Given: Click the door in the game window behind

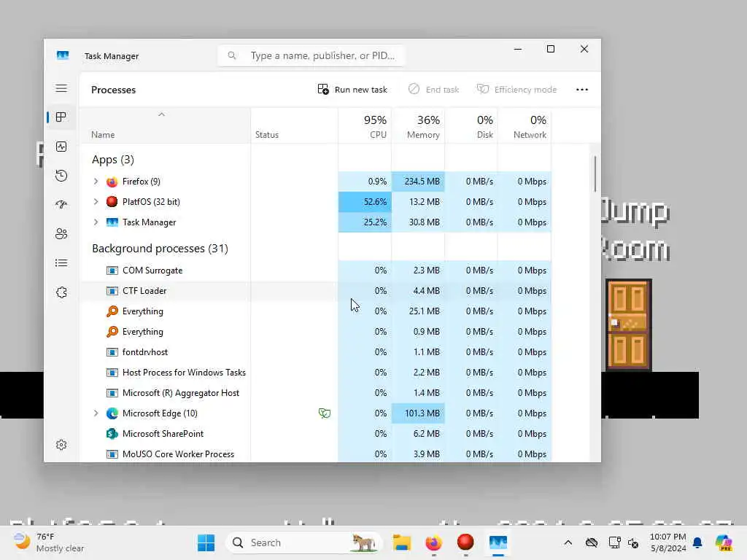Looking at the screenshot, I should [x=629, y=325].
